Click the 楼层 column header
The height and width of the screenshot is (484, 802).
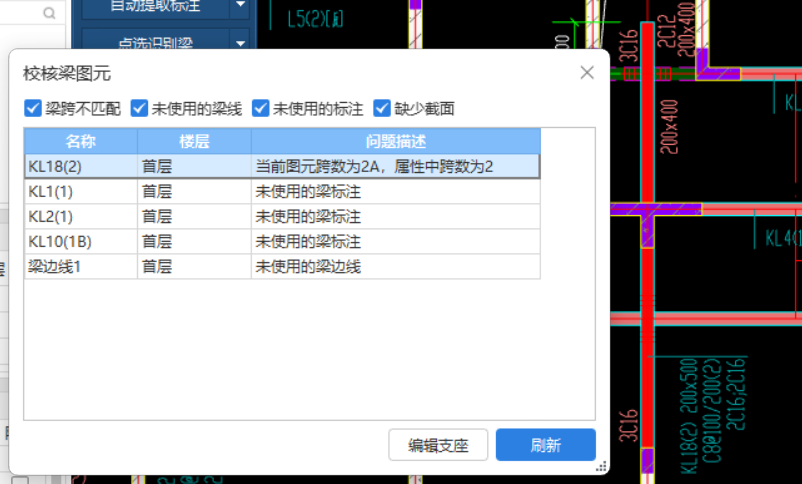tap(194, 141)
